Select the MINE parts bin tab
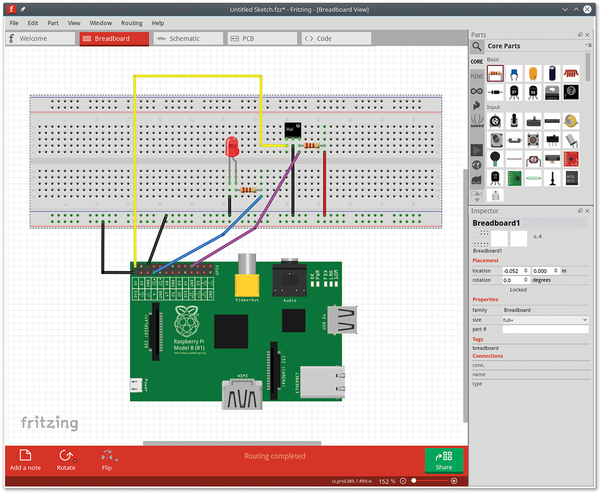The image size is (600, 494). coord(477,76)
